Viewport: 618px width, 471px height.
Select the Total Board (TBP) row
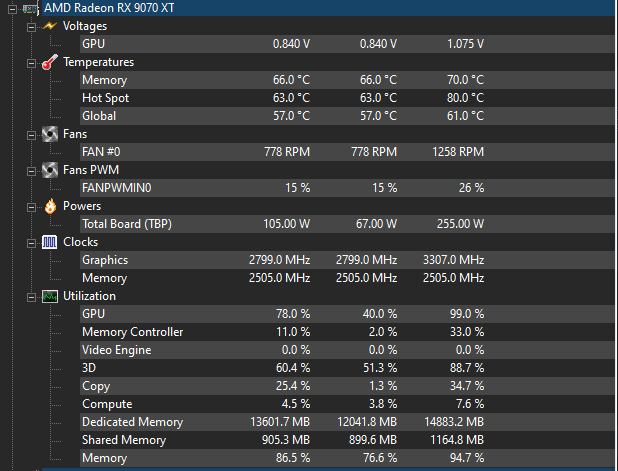[x=347, y=224]
